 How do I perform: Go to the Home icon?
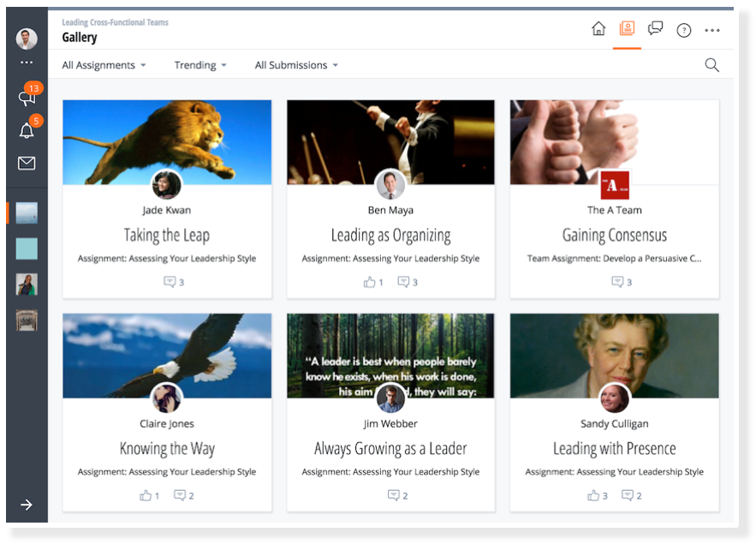[598, 29]
